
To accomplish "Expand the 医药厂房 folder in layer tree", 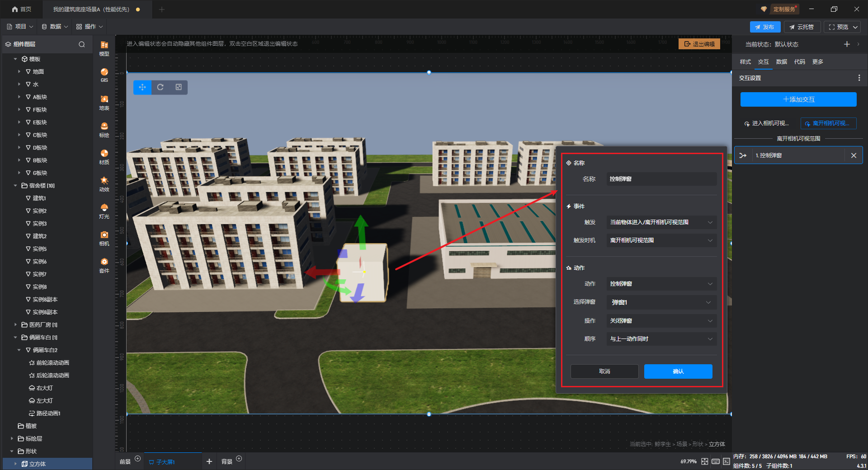I will 15,325.
